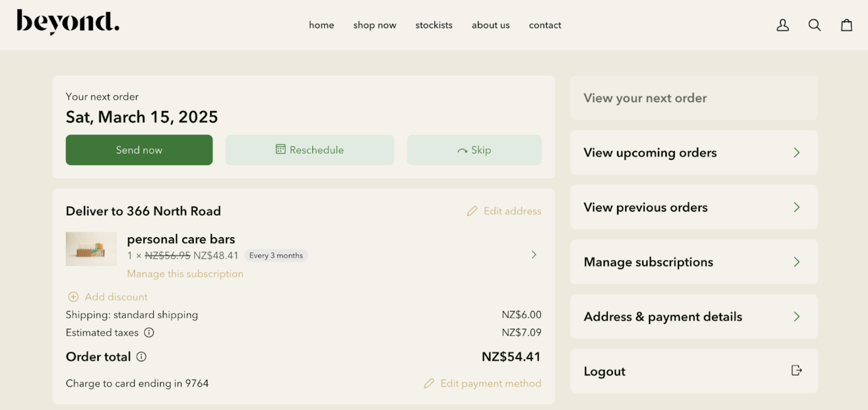Open Manage subscriptions panel item
This screenshot has width=868, height=410.
[693, 262]
